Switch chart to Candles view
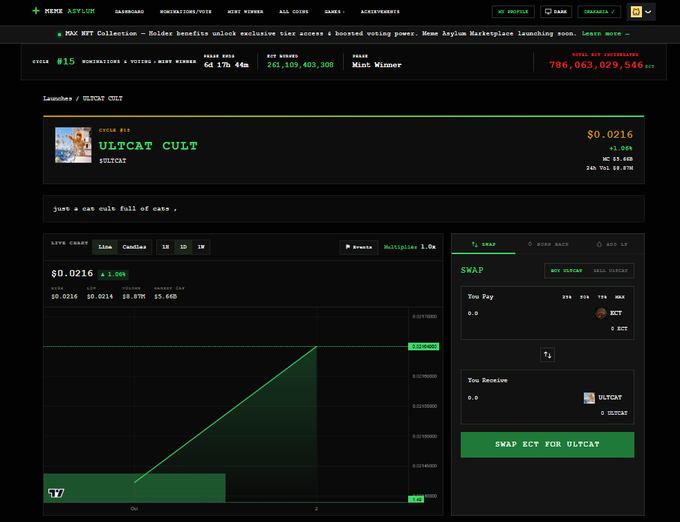Screen dimensions: 680x522 click(x=134, y=247)
